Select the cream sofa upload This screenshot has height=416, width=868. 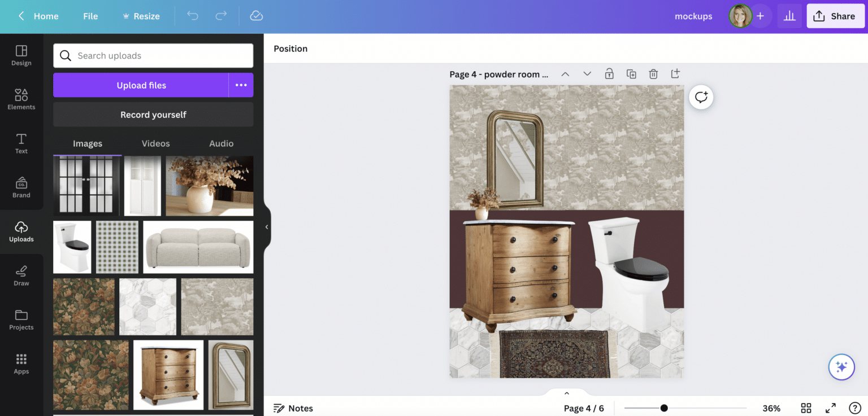(198, 247)
